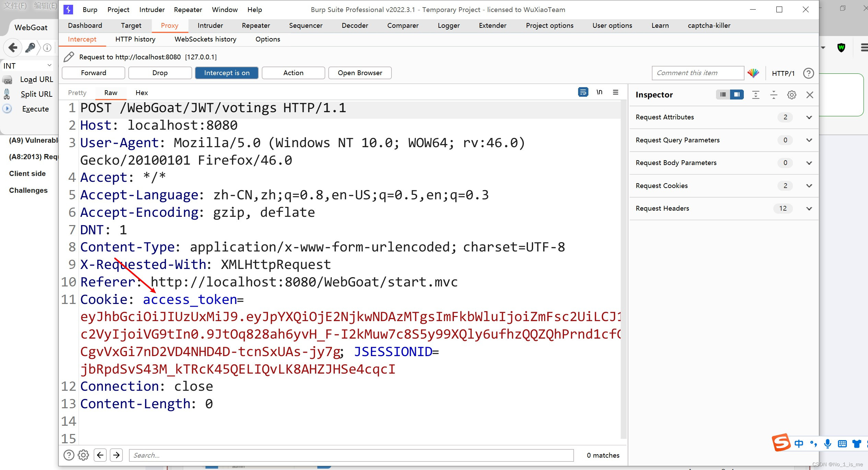Open the Decoder tab
This screenshot has height=470, width=868.
click(355, 25)
